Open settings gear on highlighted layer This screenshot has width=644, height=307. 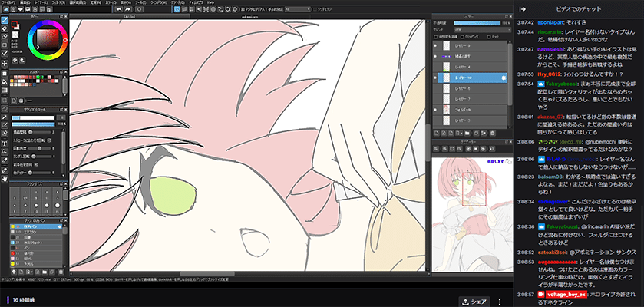503,78
